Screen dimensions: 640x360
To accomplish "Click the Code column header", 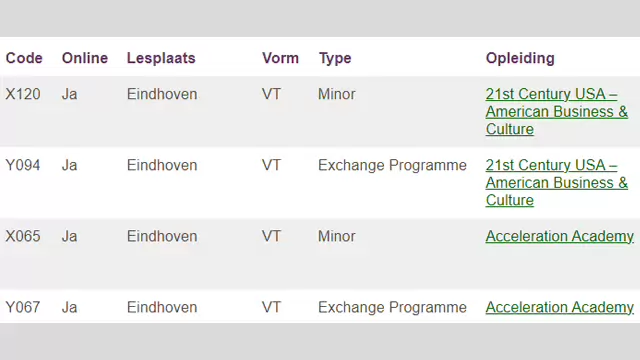I will (x=24, y=58).
